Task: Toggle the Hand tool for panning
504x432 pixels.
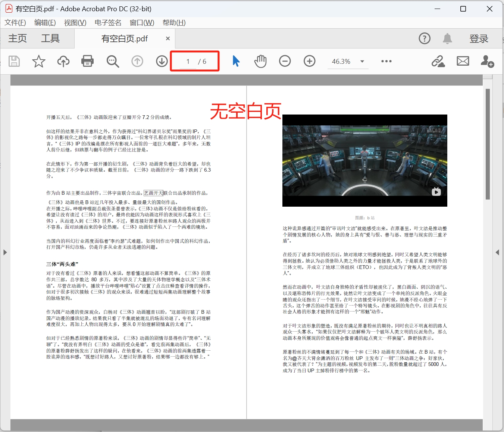Action: click(x=260, y=61)
